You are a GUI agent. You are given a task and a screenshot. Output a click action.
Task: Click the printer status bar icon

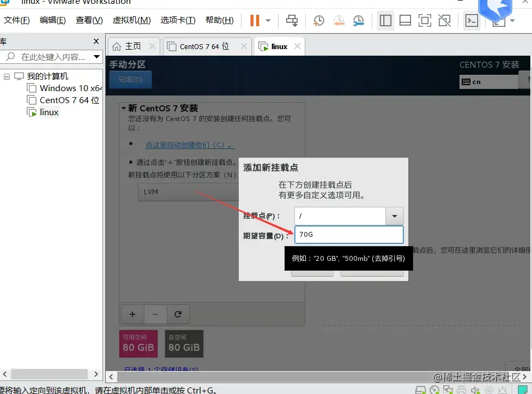coord(462,390)
